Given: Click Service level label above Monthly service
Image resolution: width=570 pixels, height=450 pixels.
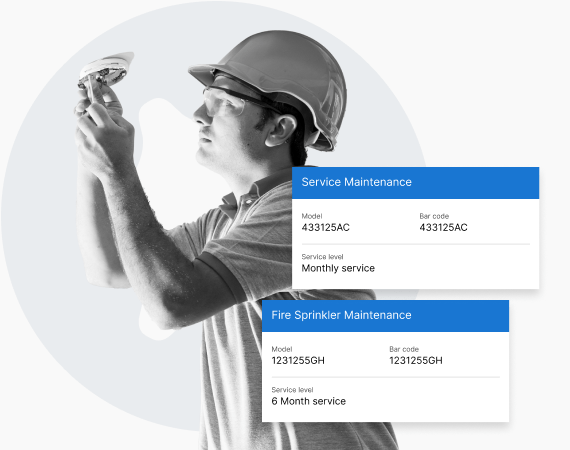Looking at the screenshot, I should pos(322,257).
